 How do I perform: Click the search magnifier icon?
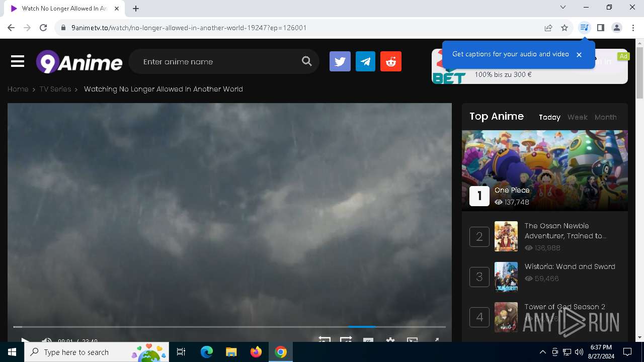[x=307, y=61]
